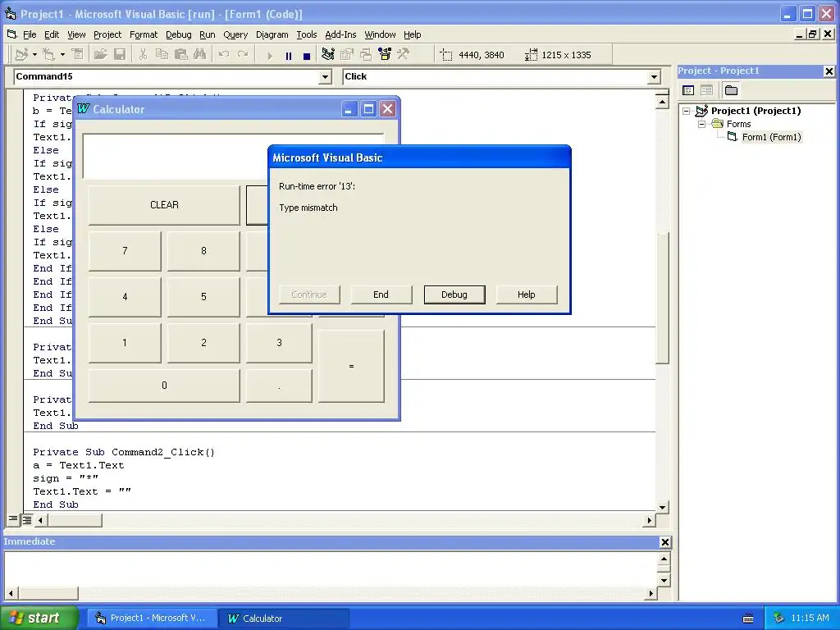The image size is (840, 630).
Task: Toggle Folders view in Project panel
Action: (731, 90)
